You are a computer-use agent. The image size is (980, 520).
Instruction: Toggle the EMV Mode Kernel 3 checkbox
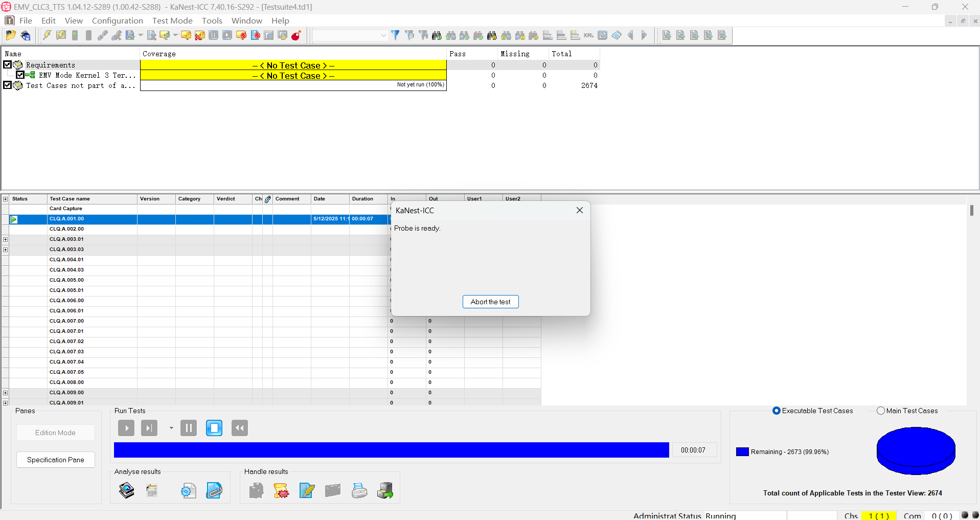click(20, 75)
